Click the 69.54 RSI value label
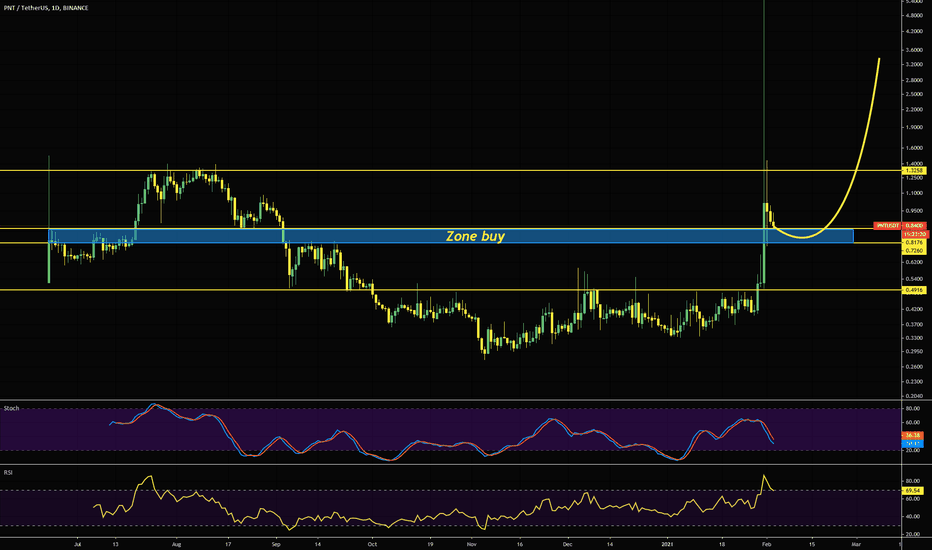Image resolution: width=932 pixels, height=550 pixels. tap(913, 491)
